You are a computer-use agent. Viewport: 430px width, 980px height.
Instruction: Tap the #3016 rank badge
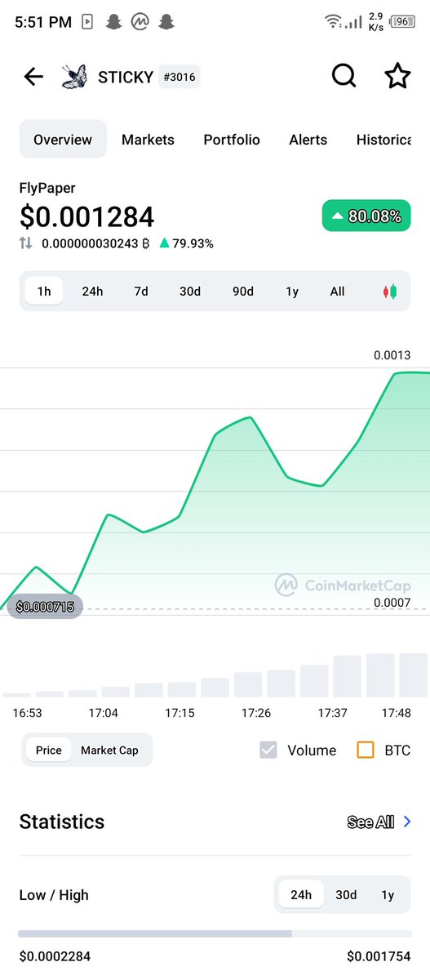(179, 78)
